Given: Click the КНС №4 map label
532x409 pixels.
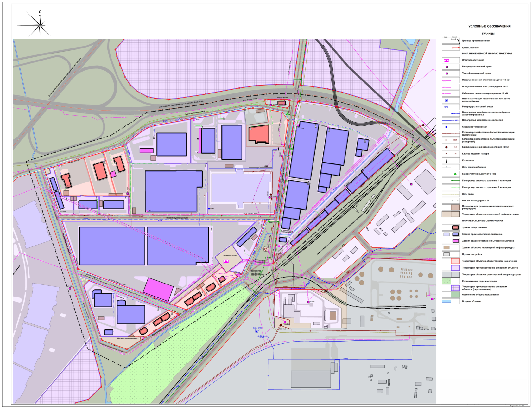Looking at the screenshot, I should (x=282, y=329).
